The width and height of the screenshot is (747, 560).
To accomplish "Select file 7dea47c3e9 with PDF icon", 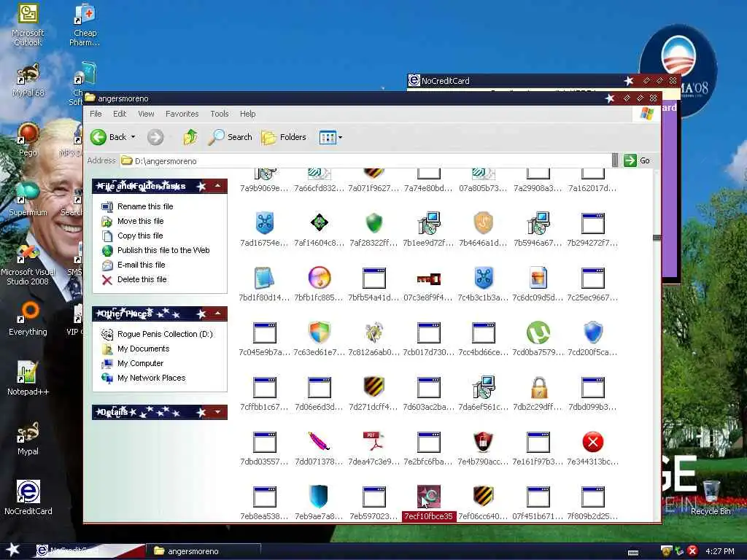I will [x=374, y=448].
